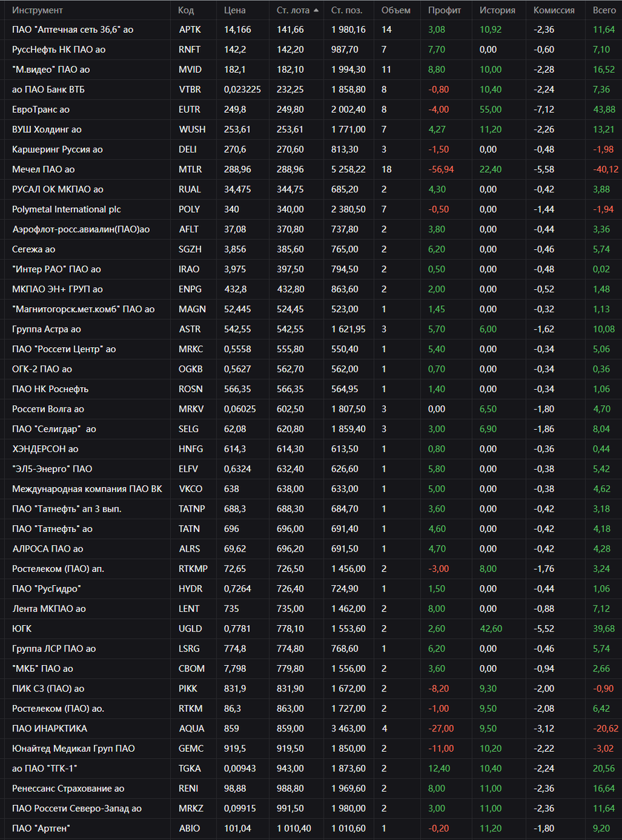
Task: Click ЕвроТранс ао instrument name
Action: click(x=41, y=110)
